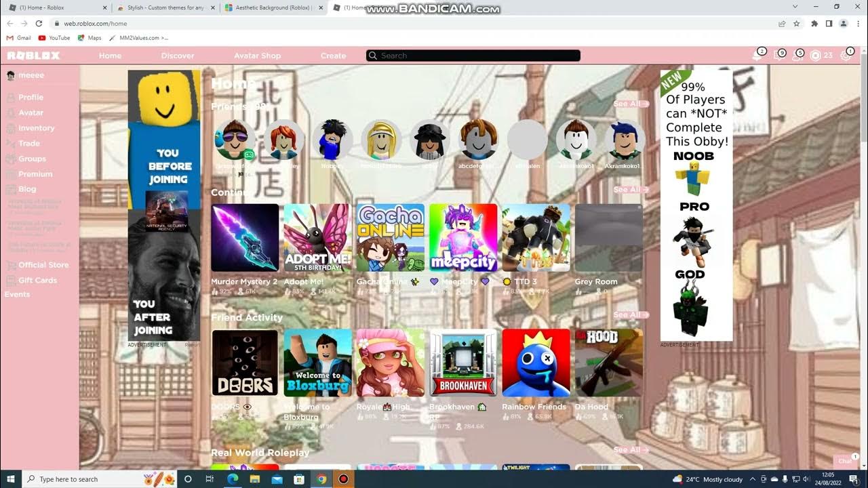Image resolution: width=868 pixels, height=488 pixels.
Task: Open the Maps bookmark
Action: (90, 38)
